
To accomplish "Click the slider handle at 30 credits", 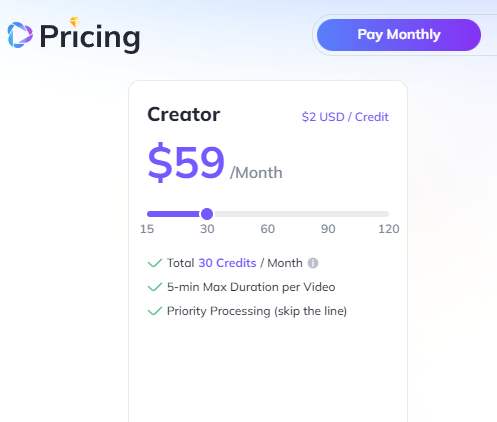I will coord(207,214).
